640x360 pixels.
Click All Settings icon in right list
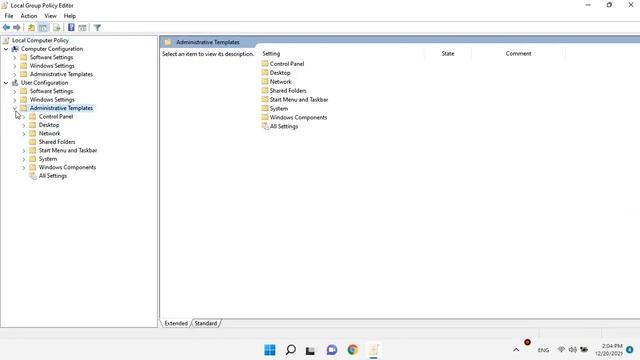265,127
